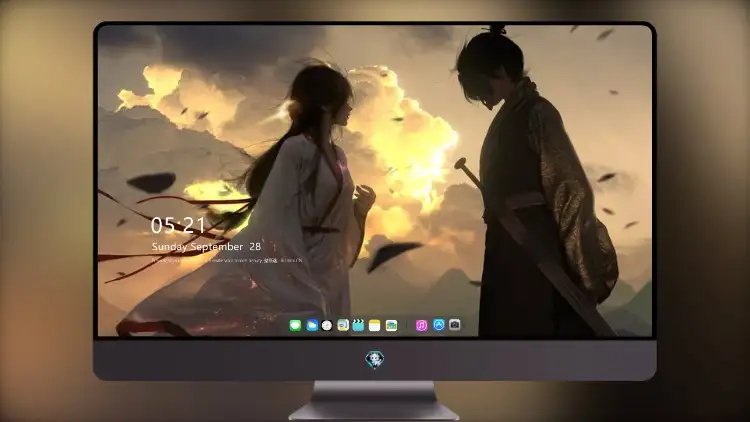Open the Preview-style document dock icon
This screenshot has width=750, height=422.
tap(342, 325)
